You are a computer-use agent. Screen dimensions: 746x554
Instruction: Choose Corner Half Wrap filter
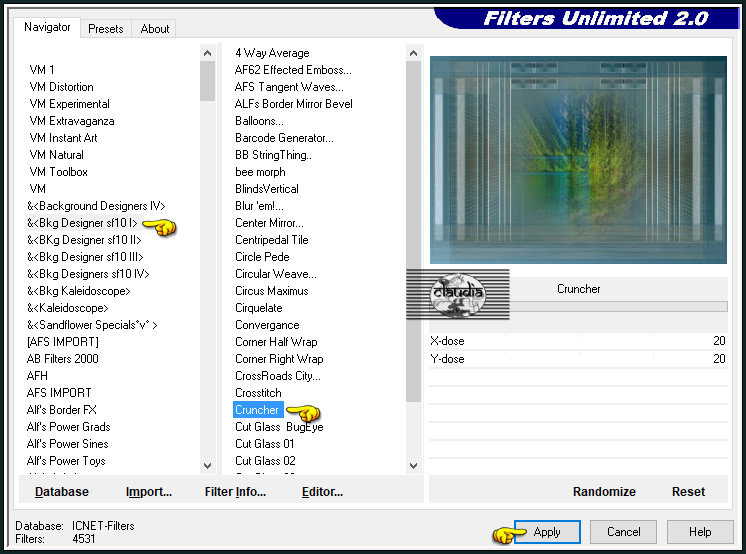click(x=276, y=342)
